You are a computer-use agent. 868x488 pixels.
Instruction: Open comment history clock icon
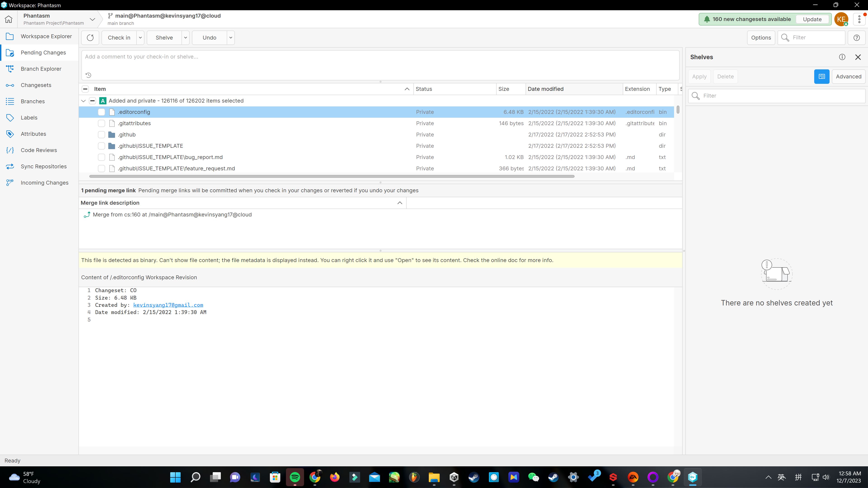pyautogui.click(x=88, y=75)
